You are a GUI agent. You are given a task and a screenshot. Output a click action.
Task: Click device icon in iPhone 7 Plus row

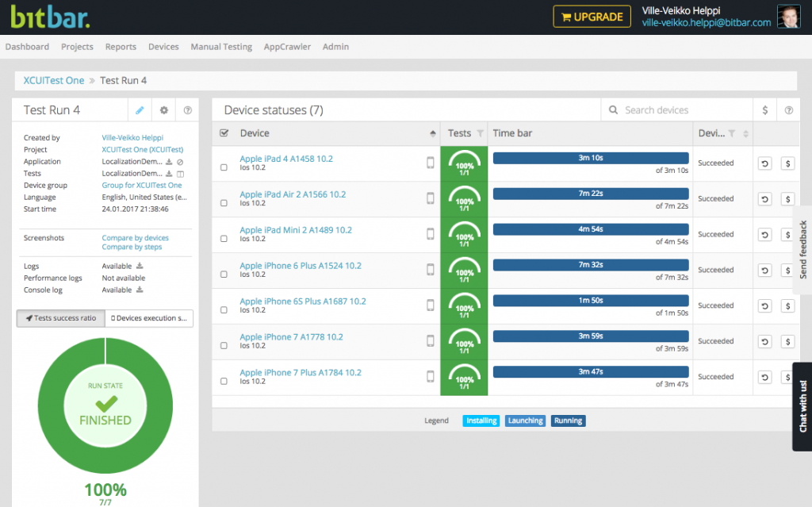[x=430, y=376]
